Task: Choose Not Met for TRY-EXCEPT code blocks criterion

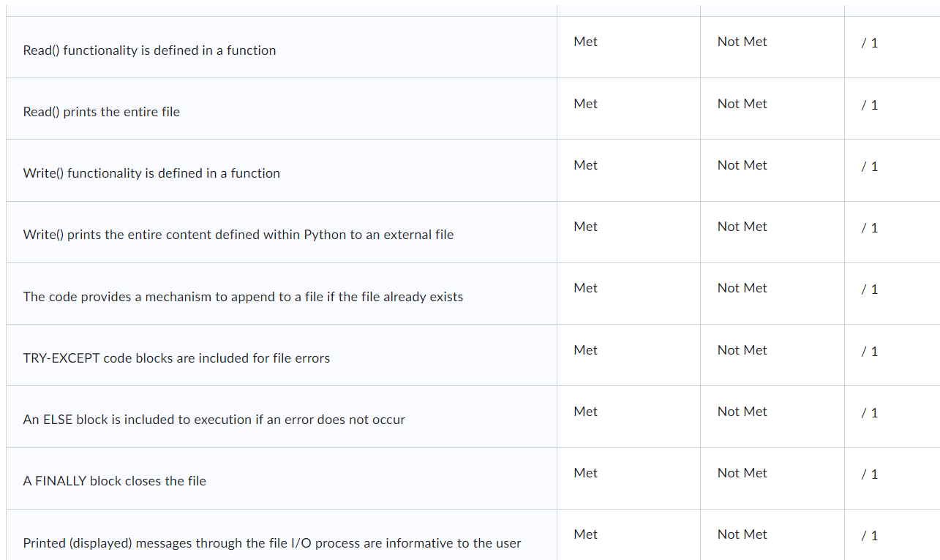Action: pos(742,350)
